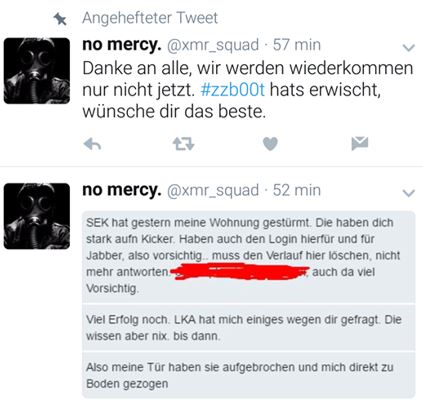423x407 pixels.
Task: Expand options chevron on the 52 min tweet
Action: pos(409,193)
